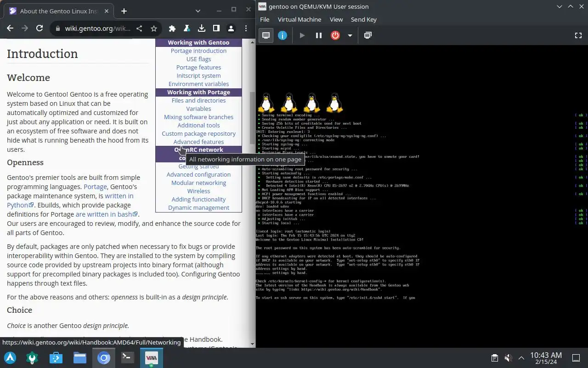Show the VM graphical console

pyautogui.click(x=266, y=35)
